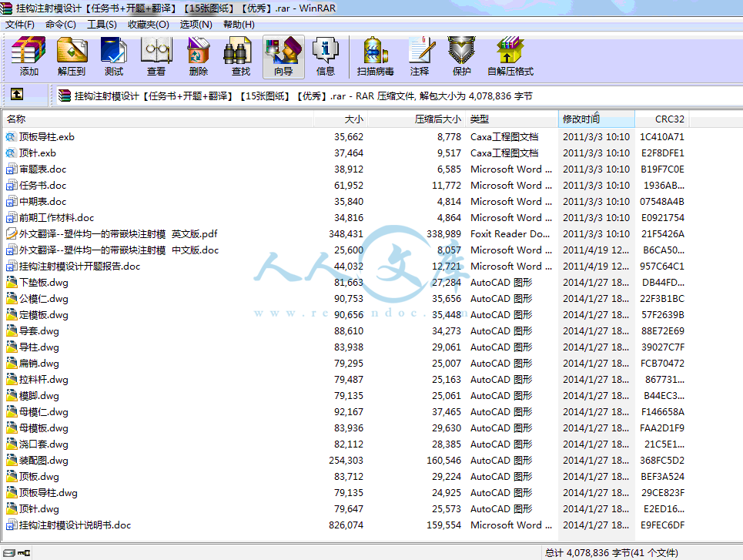The height and width of the screenshot is (560, 743).
Task: Sort by the 修改时间 column header
Action: pyautogui.click(x=597, y=119)
